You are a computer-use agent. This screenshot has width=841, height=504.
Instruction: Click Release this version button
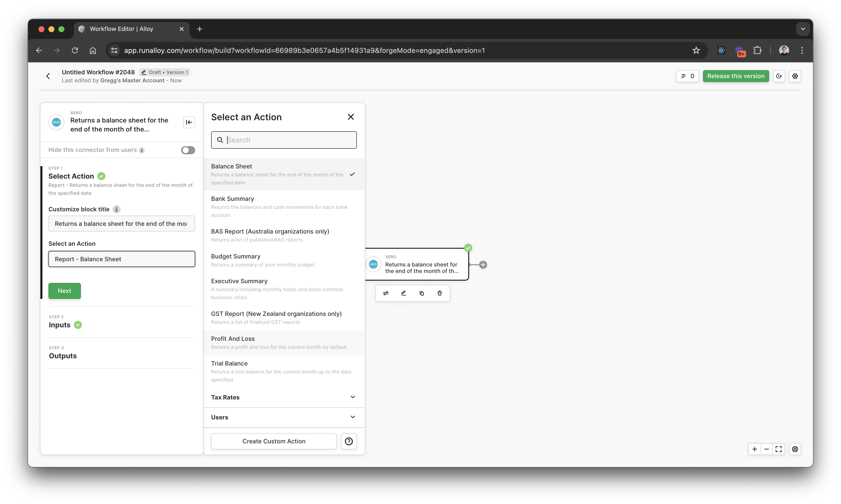(x=735, y=76)
